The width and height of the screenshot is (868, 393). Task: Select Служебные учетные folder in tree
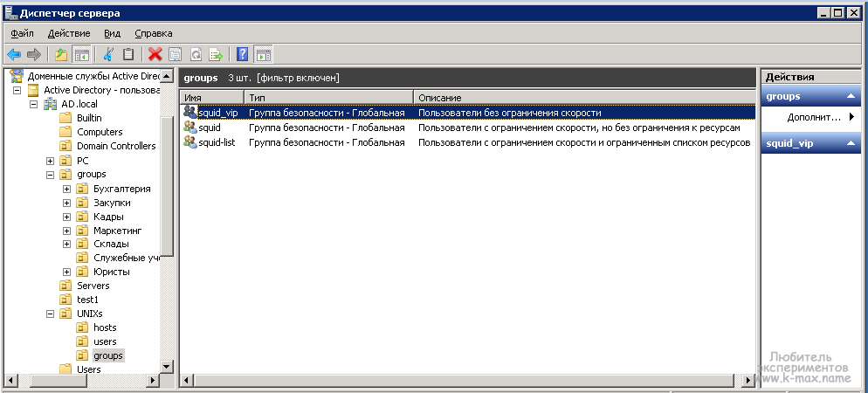127,258
